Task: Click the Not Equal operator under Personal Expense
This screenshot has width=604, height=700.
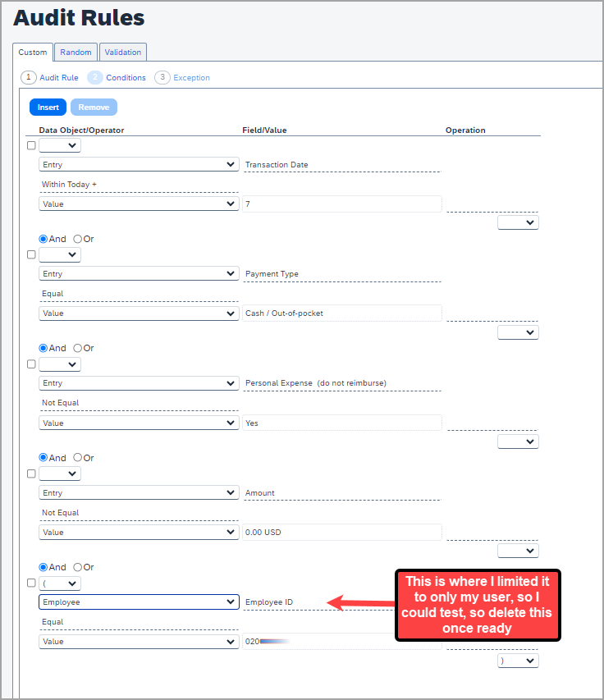Action: [x=60, y=403]
